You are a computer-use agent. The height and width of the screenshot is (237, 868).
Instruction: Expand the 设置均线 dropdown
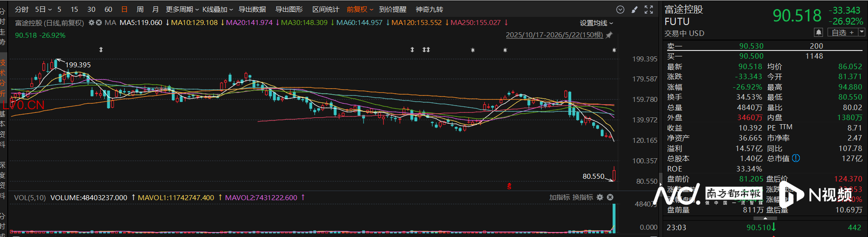click(x=596, y=23)
